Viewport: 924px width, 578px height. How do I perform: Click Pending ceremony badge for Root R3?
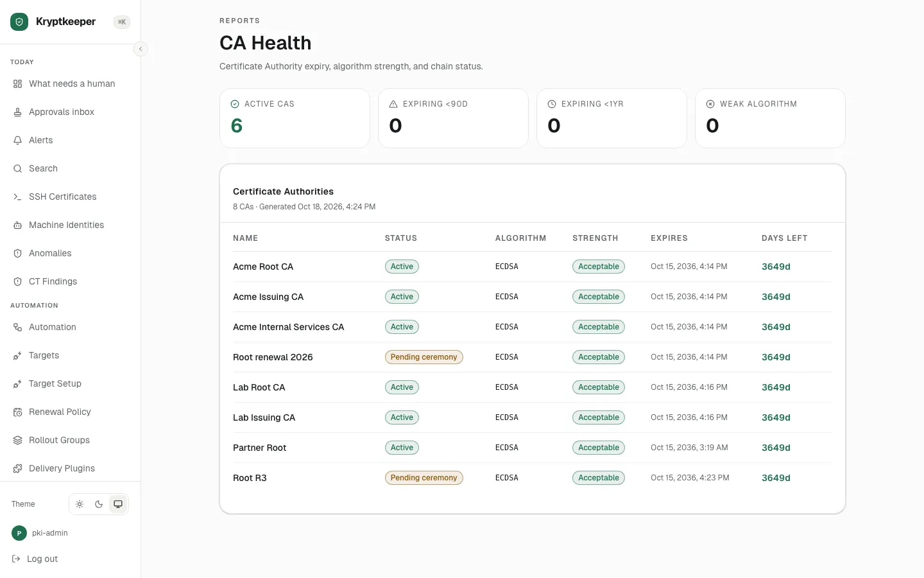click(424, 478)
